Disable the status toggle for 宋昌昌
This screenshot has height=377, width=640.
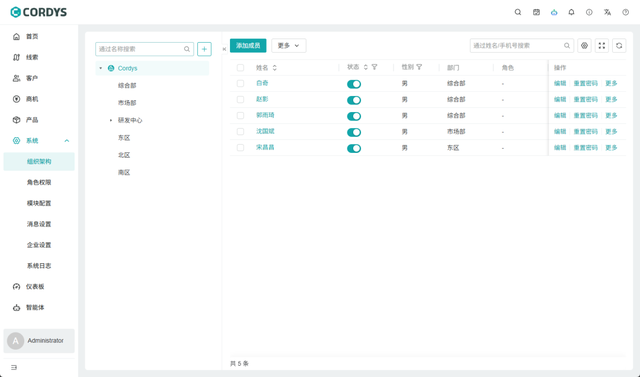tap(354, 148)
